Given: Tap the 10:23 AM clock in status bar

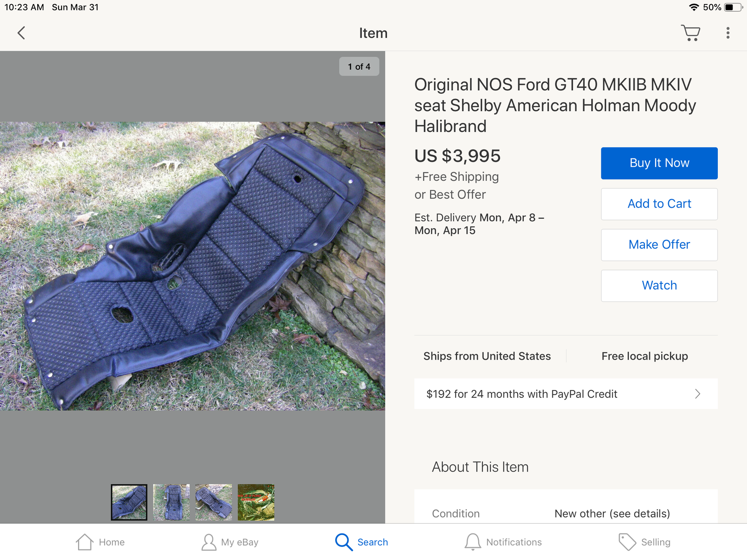Looking at the screenshot, I should [x=24, y=7].
